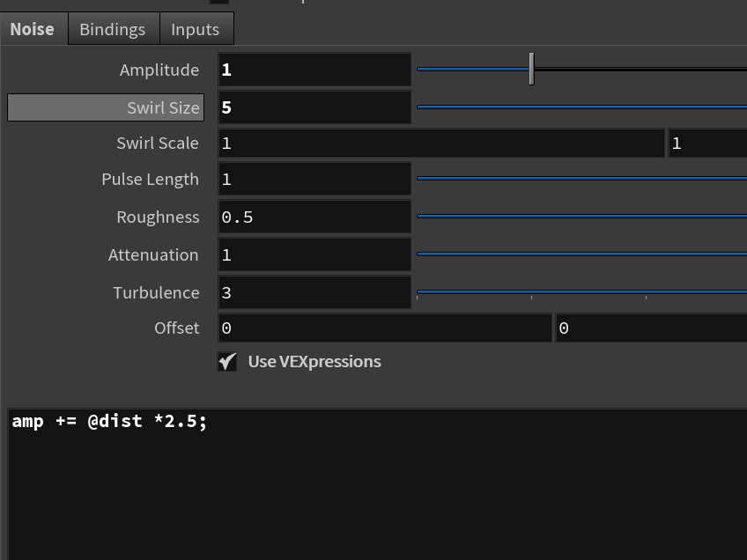Screen dimensions: 747x560
Task: Toggle the Use VEXpressions checkbox
Action: pyautogui.click(x=226, y=361)
